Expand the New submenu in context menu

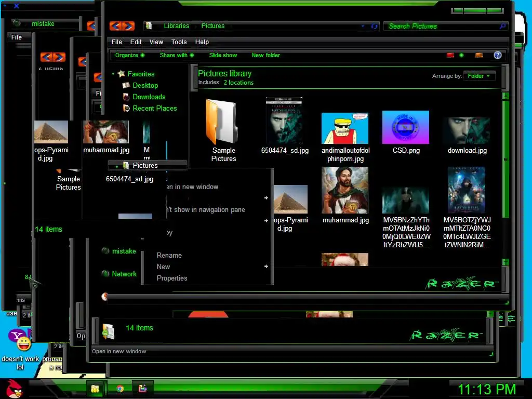[212, 267]
